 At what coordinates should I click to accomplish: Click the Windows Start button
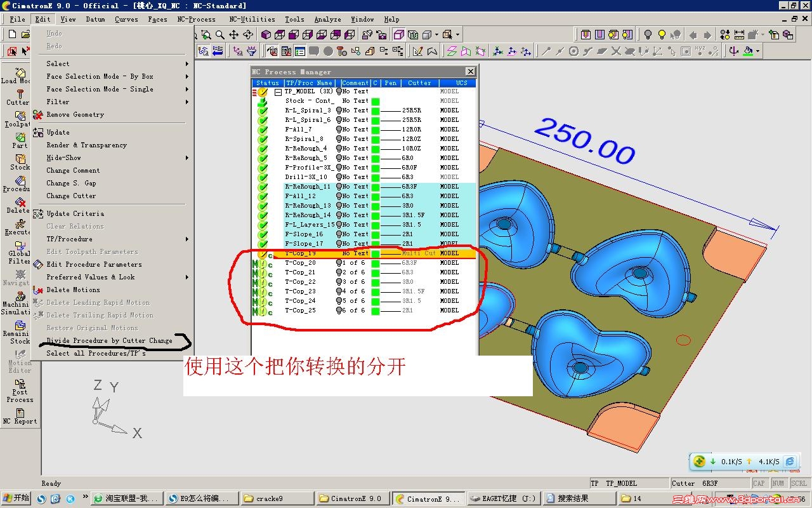(x=17, y=498)
